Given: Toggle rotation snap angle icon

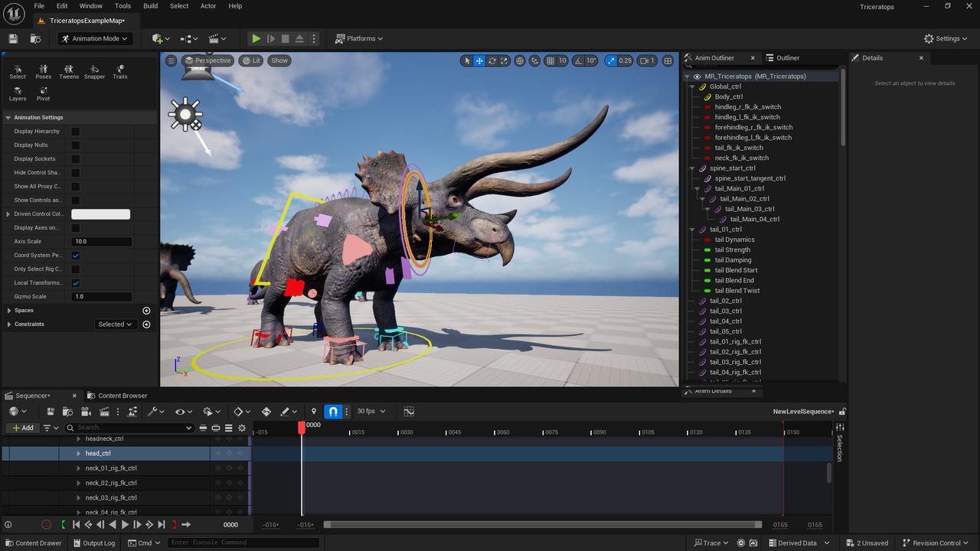Looking at the screenshot, I should [x=579, y=60].
